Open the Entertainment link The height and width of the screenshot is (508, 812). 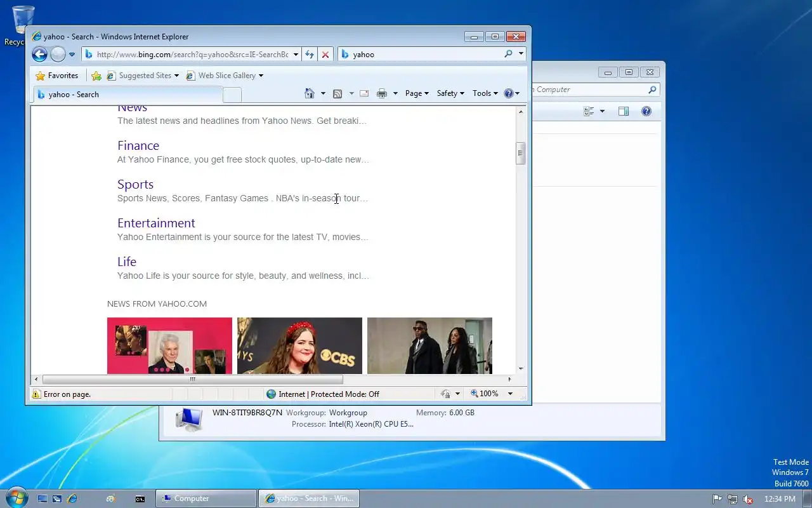(x=156, y=223)
